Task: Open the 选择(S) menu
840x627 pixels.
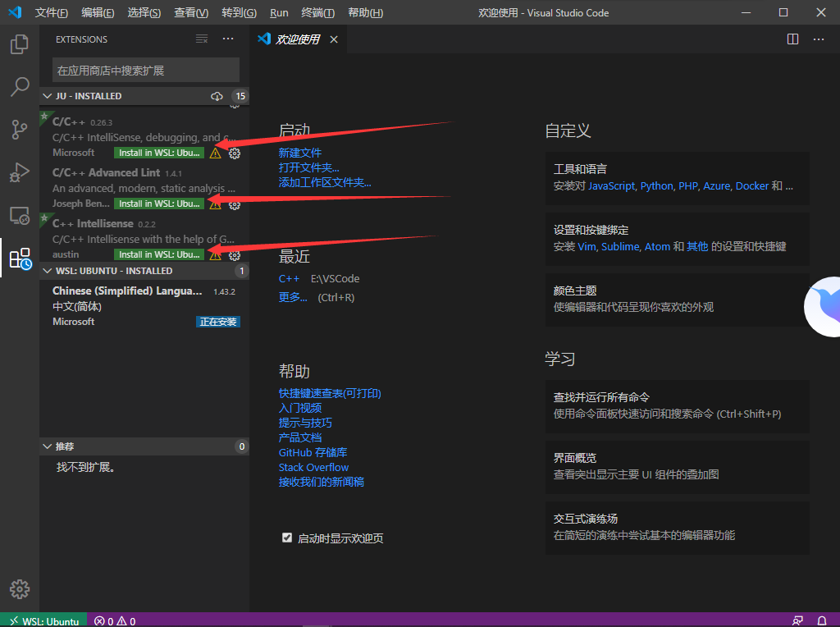Action: coord(144,12)
